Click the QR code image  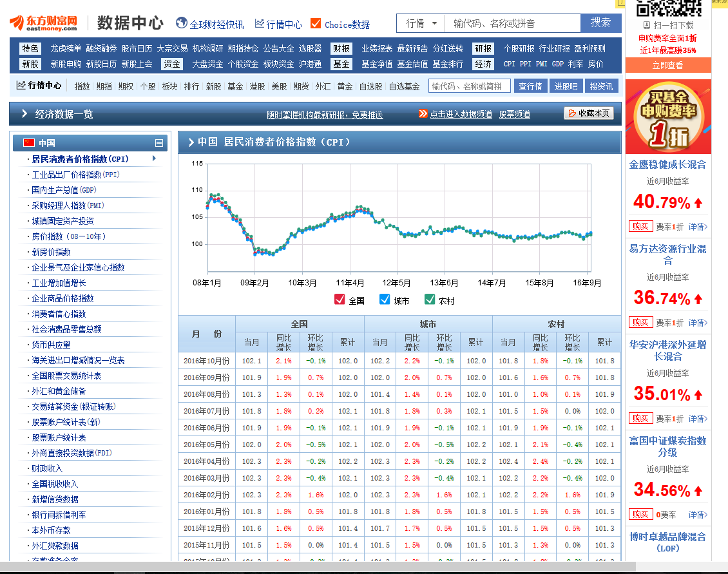(668, 8)
